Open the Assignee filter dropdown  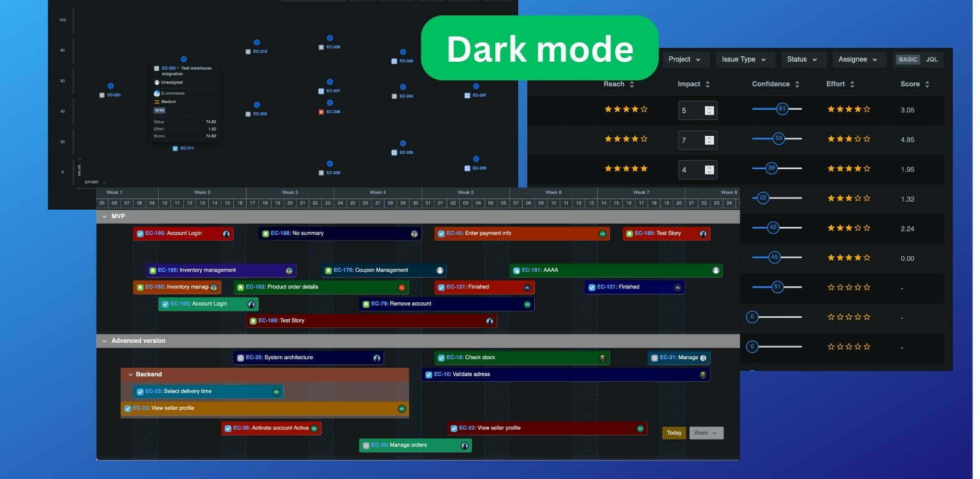tap(858, 59)
